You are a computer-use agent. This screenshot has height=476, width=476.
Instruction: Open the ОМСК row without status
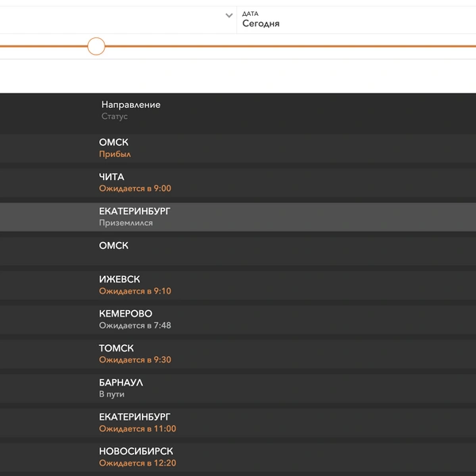coord(238,251)
